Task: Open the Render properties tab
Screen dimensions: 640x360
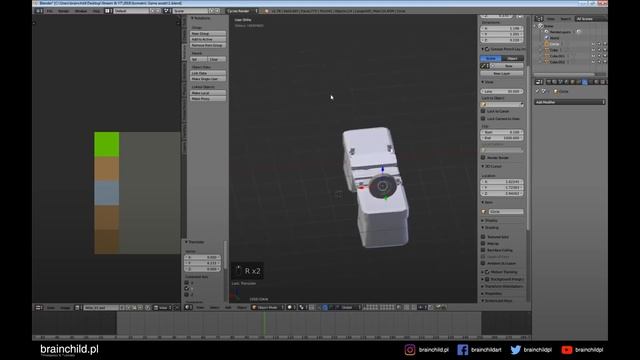Action: point(549,82)
